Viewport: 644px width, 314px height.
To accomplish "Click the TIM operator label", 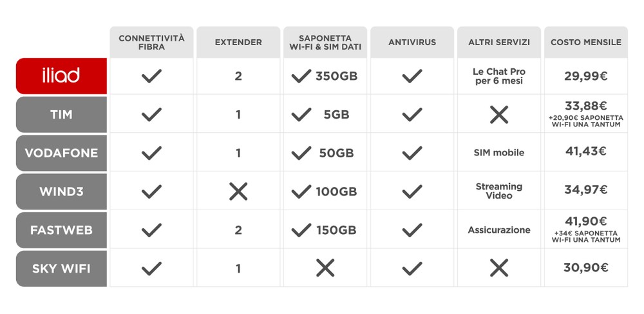I will [61, 115].
